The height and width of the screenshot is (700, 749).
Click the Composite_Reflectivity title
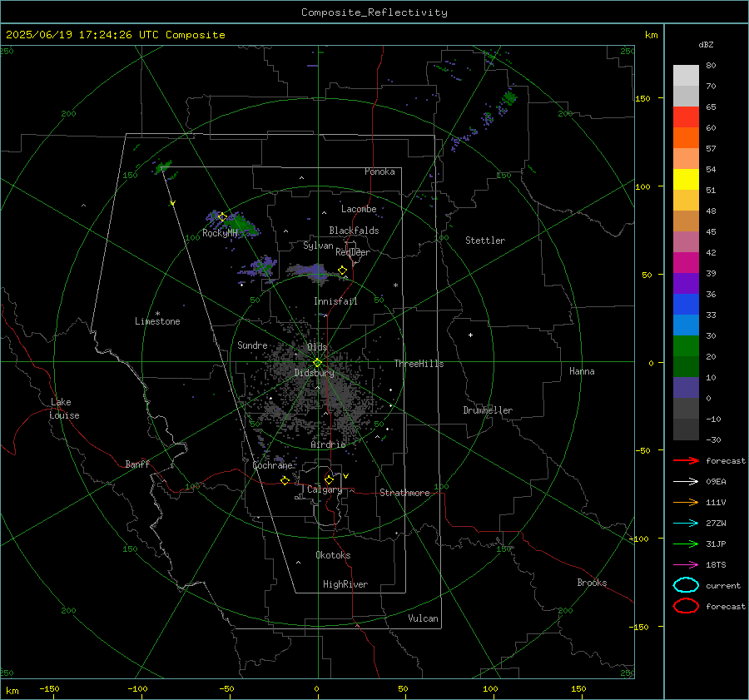click(x=374, y=12)
